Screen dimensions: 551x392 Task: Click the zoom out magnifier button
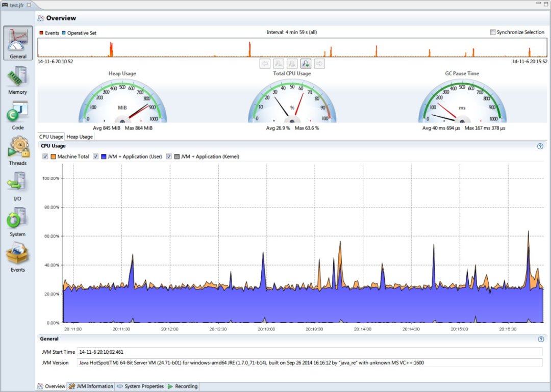[x=279, y=64]
